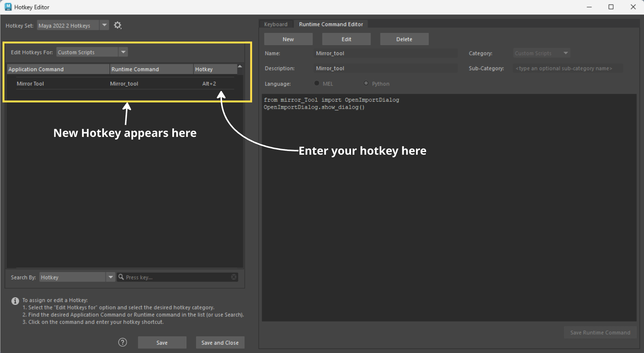Viewport: 644px width, 353px height.
Task: Select the Runtime Command Editor tab
Action: coord(331,24)
